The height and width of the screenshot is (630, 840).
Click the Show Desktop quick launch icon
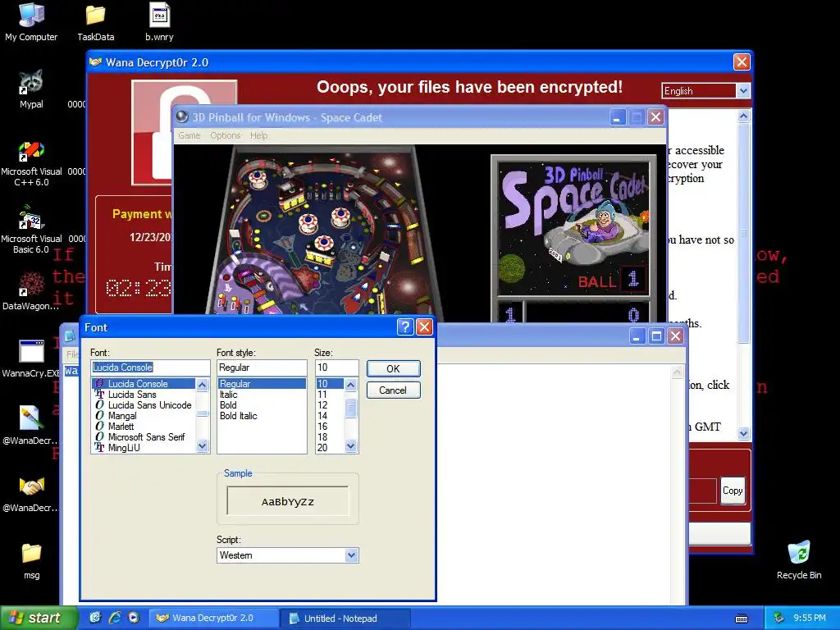(x=95, y=618)
